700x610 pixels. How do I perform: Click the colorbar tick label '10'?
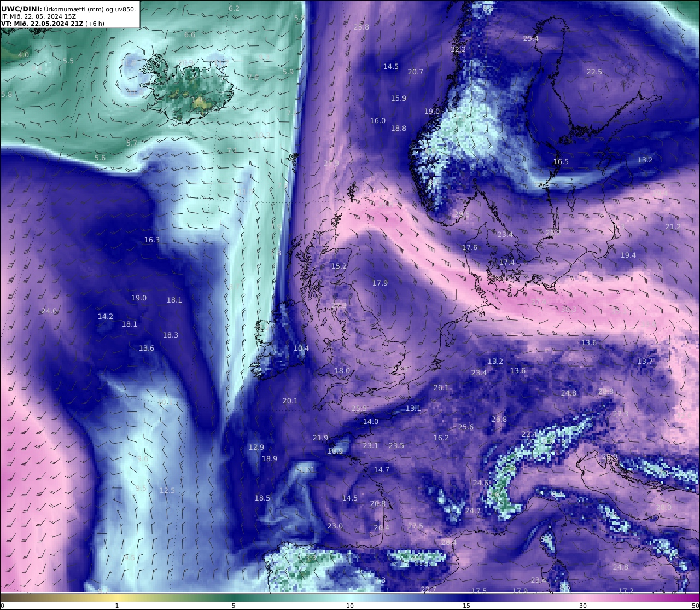(350, 606)
